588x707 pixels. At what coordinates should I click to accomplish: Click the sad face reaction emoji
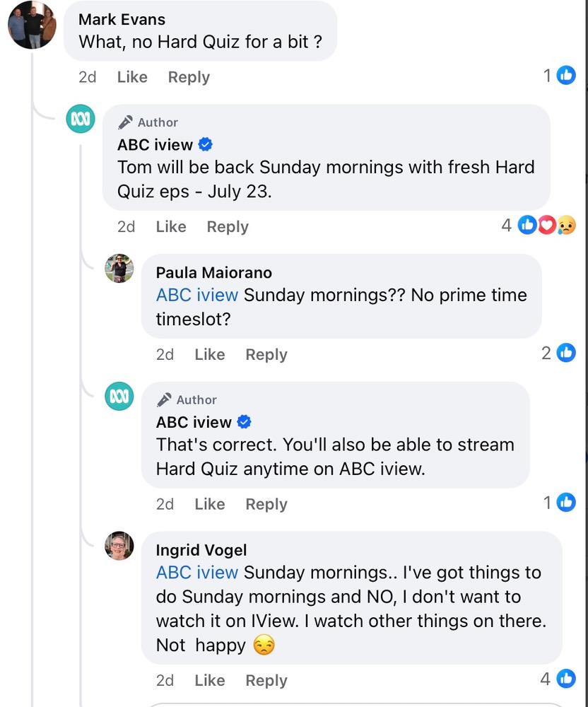[566, 225]
